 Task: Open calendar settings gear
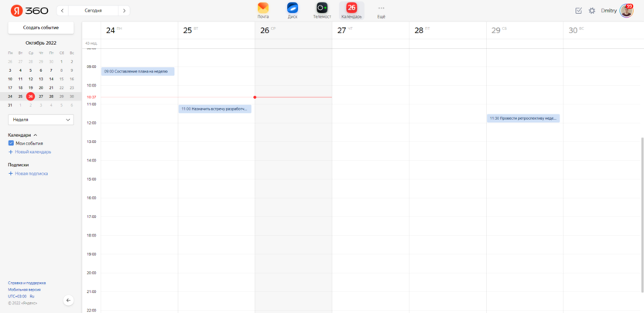tap(592, 11)
